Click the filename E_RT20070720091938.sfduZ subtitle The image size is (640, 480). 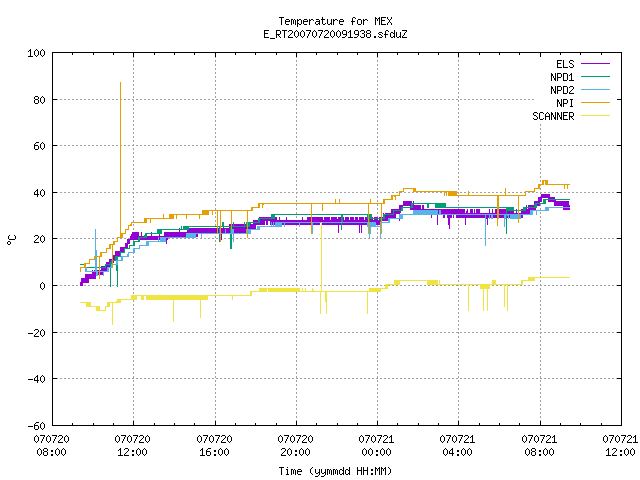click(x=335, y=34)
